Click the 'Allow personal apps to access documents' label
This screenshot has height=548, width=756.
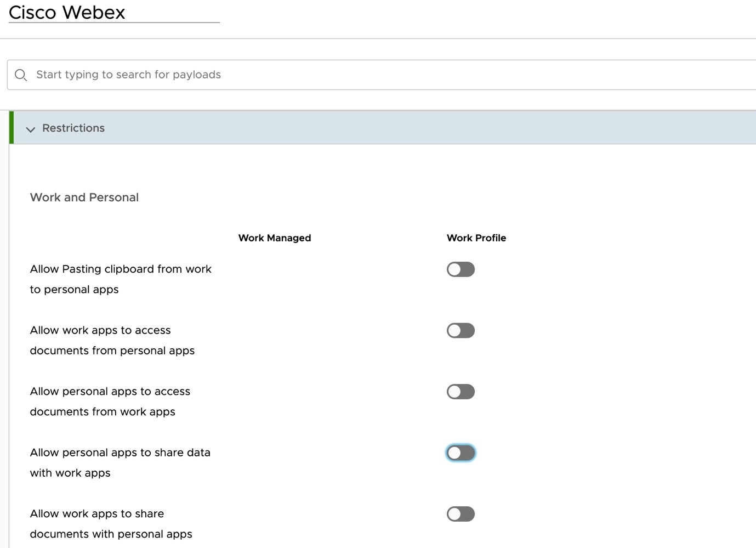(x=110, y=401)
